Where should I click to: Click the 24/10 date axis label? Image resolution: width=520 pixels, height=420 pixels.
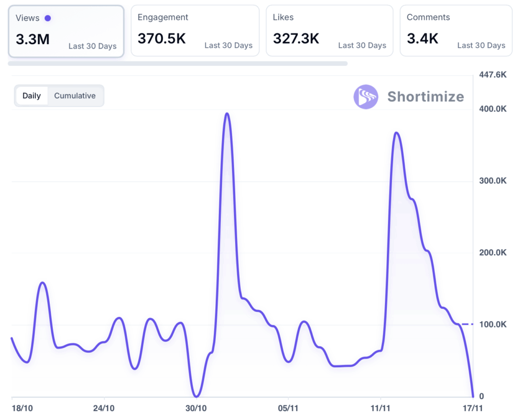104,407
